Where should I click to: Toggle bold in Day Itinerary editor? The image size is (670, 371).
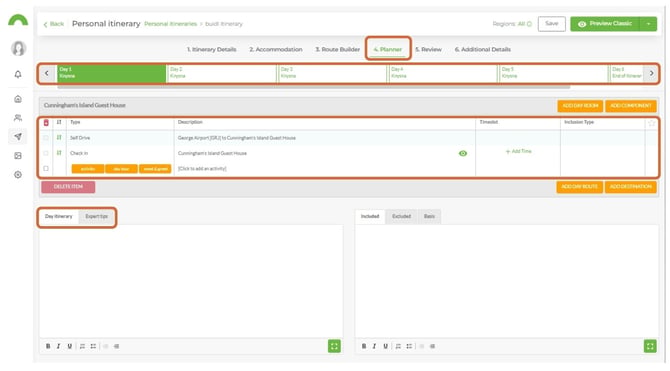pos(48,346)
